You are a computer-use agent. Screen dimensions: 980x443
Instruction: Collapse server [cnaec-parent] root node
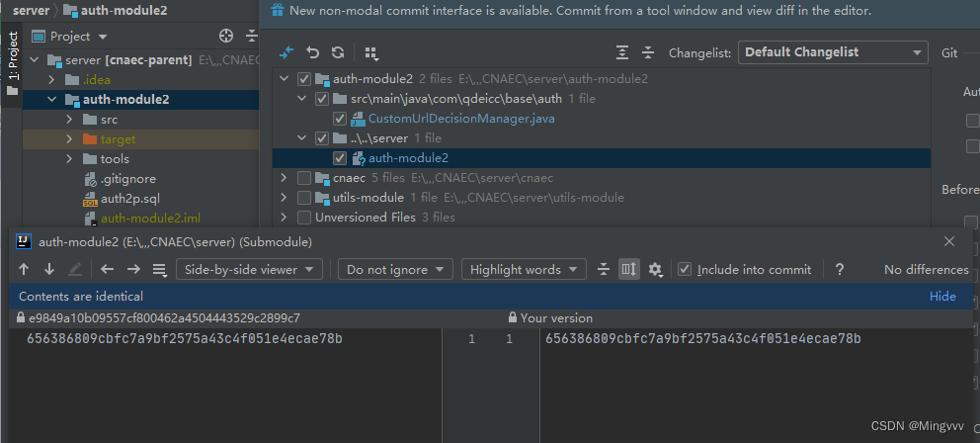click(x=35, y=60)
